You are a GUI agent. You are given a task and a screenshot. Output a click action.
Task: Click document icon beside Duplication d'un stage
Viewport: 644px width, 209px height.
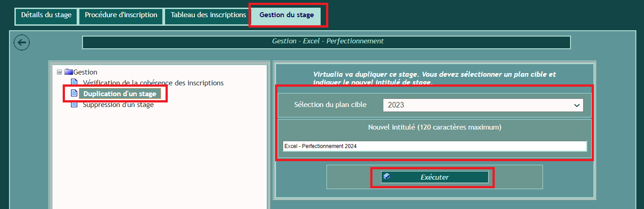(x=74, y=94)
